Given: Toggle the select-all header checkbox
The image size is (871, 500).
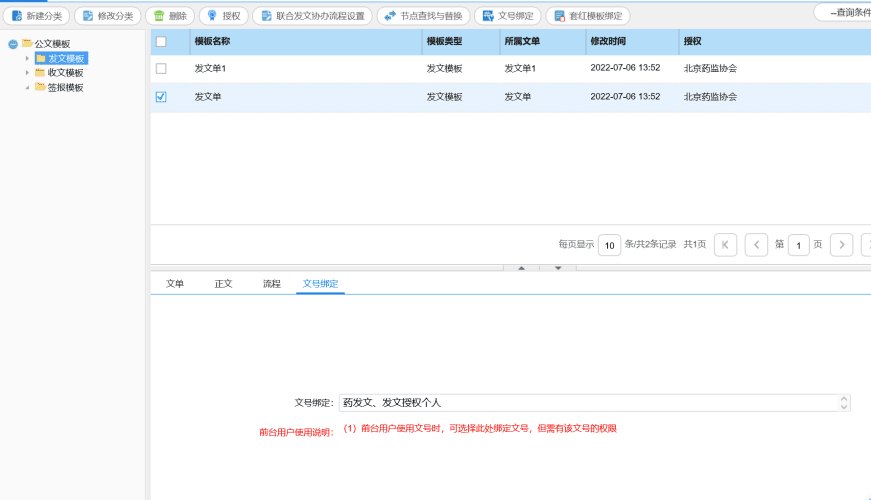Looking at the screenshot, I should click(161, 42).
